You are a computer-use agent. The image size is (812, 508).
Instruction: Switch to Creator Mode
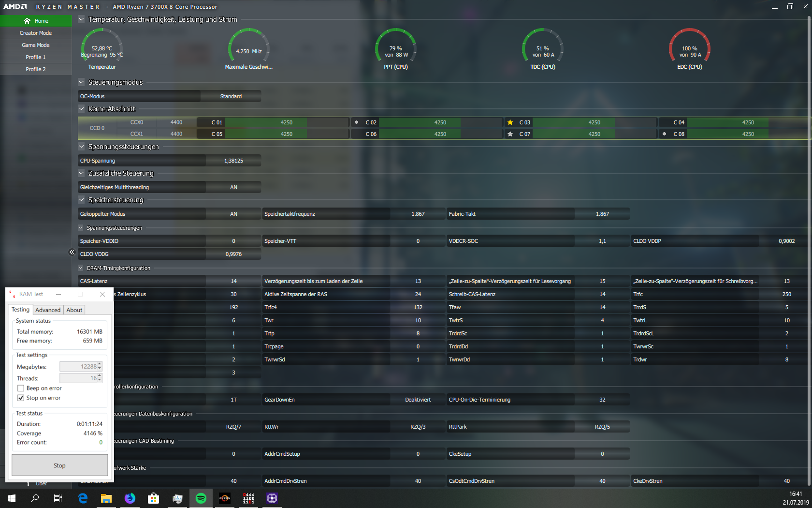[36, 33]
